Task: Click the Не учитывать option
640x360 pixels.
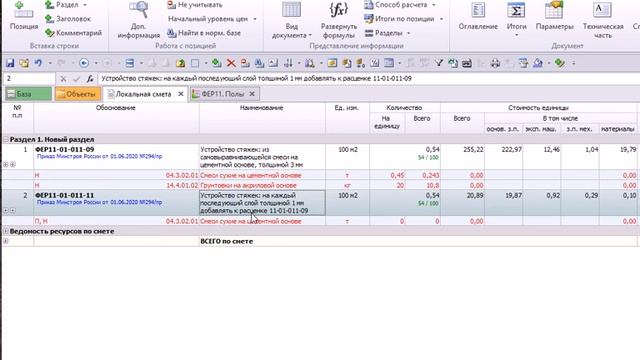Action: point(195,5)
